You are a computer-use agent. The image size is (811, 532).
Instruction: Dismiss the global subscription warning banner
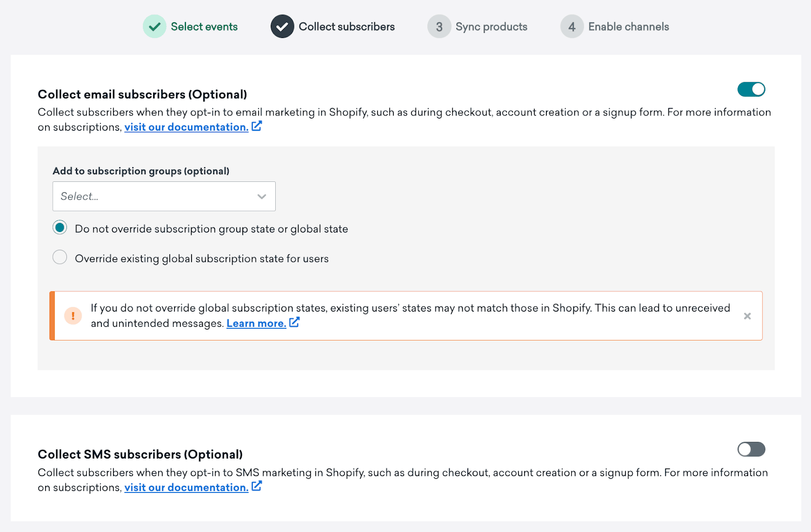747,316
